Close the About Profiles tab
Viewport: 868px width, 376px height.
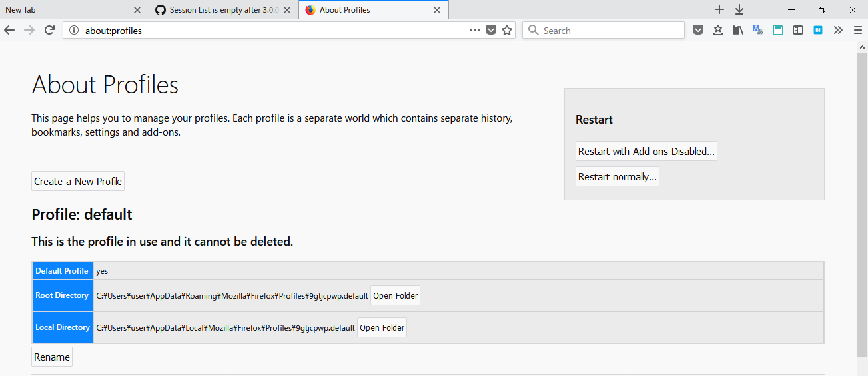pyautogui.click(x=437, y=10)
